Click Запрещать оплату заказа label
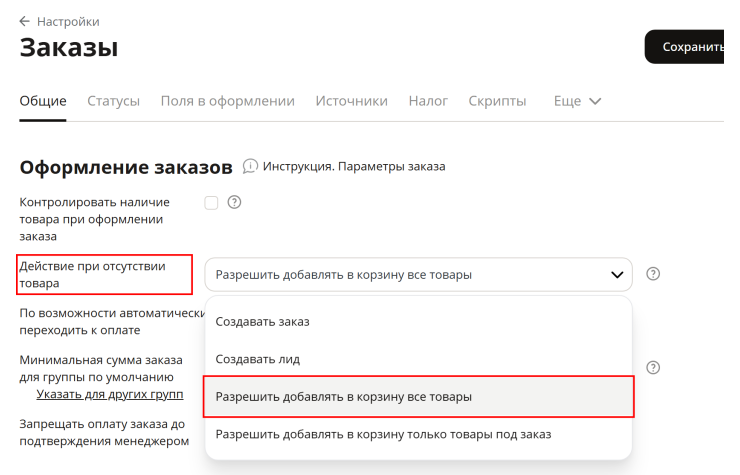Viewport: 740px width, 475px height. point(104,433)
